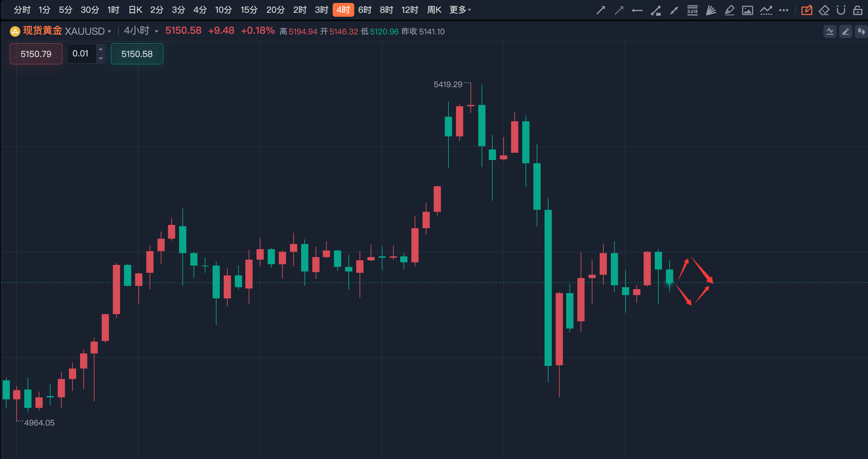Select the solid arrow drawing tool

600,10
